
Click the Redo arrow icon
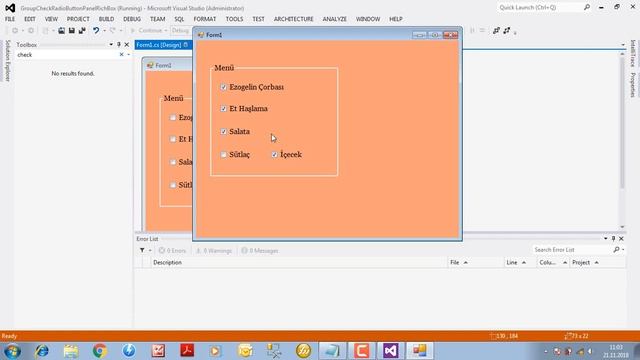(x=113, y=31)
